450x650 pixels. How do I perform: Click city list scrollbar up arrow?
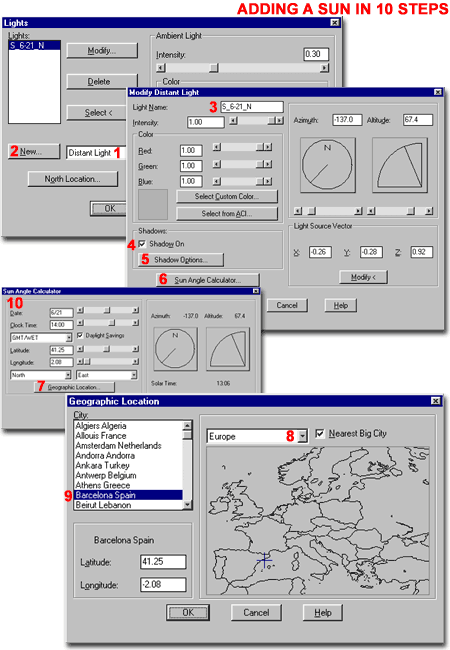tap(187, 425)
